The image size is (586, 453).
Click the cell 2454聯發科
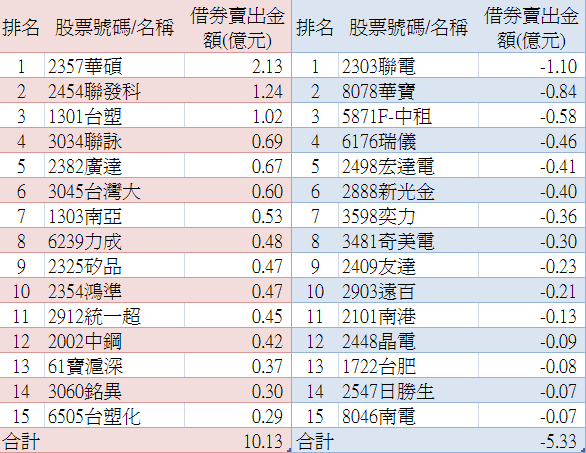pos(114,90)
